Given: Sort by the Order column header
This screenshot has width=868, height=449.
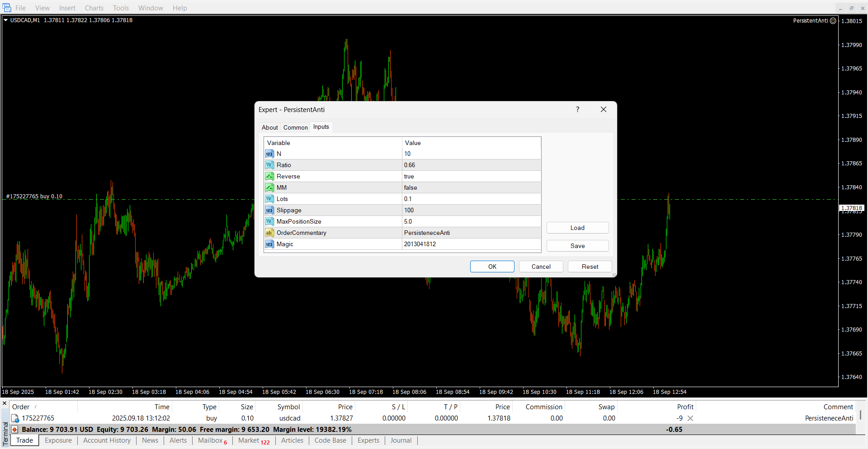Looking at the screenshot, I should tap(21, 407).
